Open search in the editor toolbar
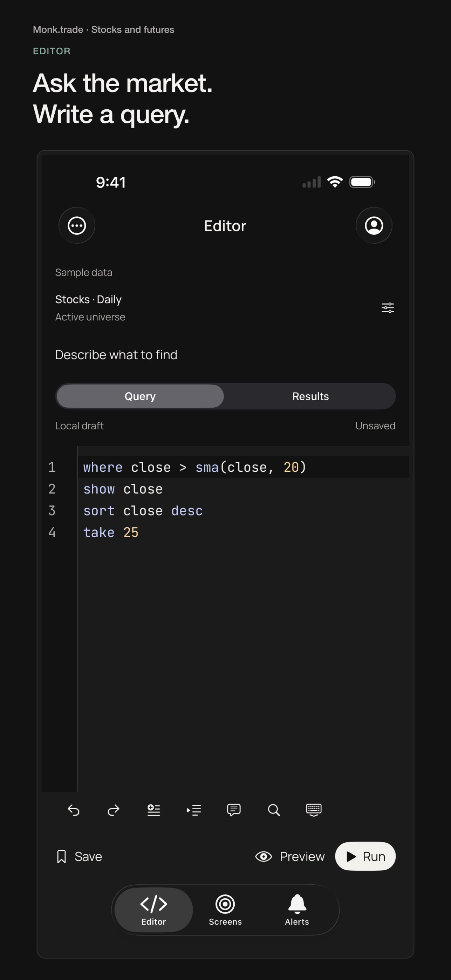Viewport: 451px width, 980px height. click(274, 810)
